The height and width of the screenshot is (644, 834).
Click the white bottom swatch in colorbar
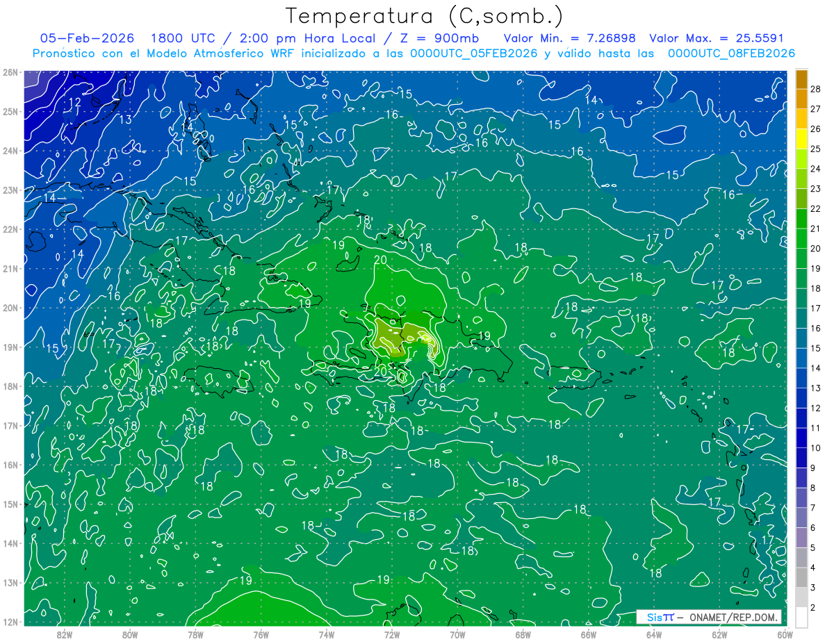(x=801, y=618)
